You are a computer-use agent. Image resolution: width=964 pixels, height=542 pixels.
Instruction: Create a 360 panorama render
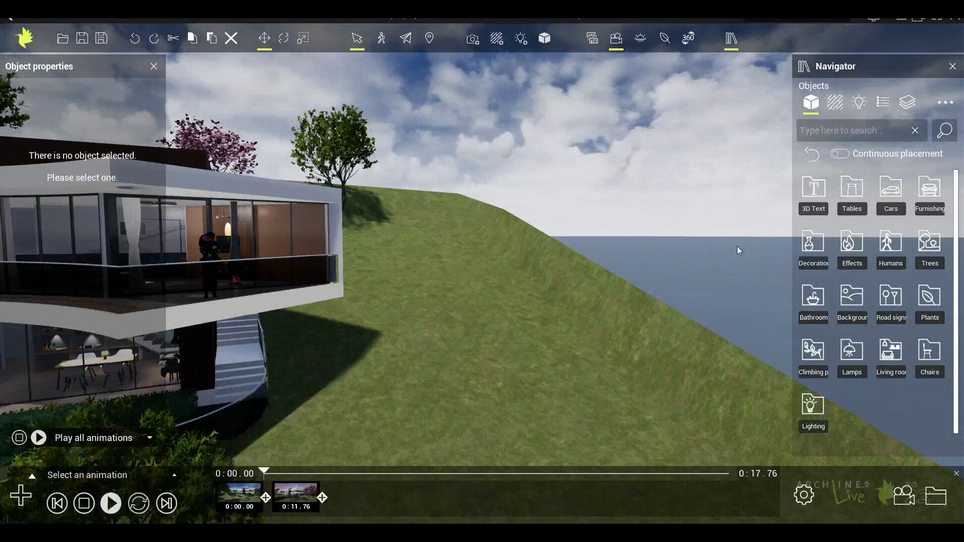click(688, 38)
